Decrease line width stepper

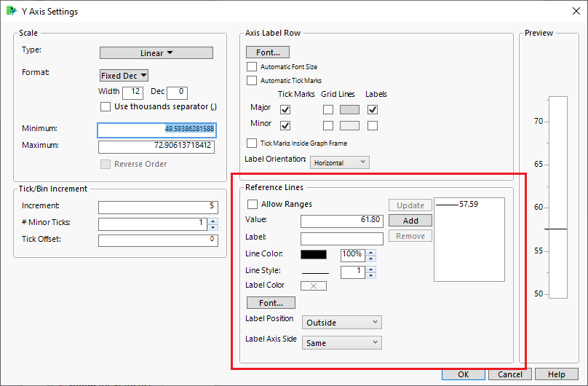(371, 275)
